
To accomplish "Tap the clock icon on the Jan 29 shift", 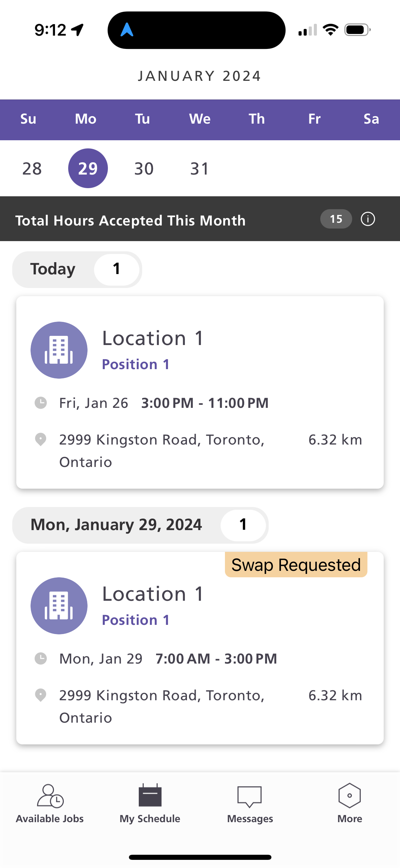I will [x=41, y=658].
